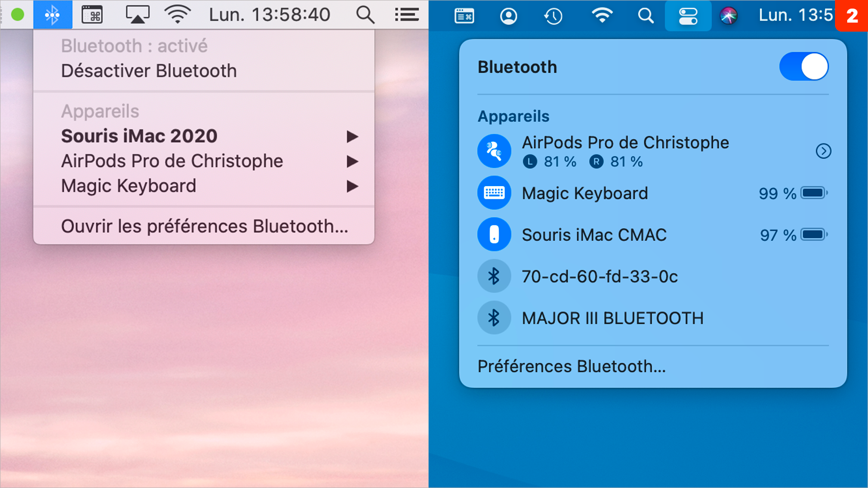Expand Magic Keyboard submenu arrow

coord(352,186)
